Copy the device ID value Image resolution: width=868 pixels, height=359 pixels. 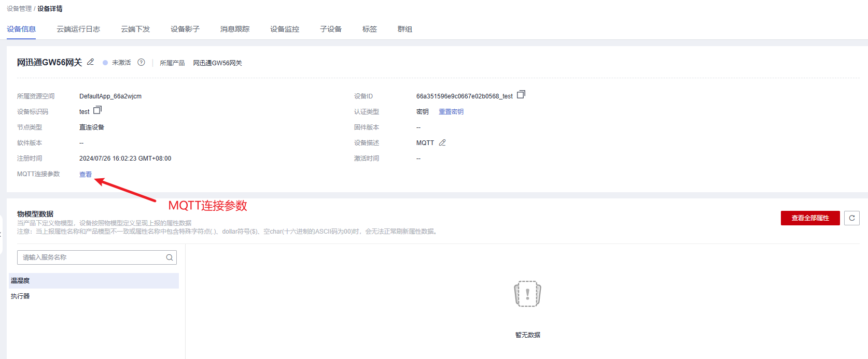pyautogui.click(x=521, y=94)
